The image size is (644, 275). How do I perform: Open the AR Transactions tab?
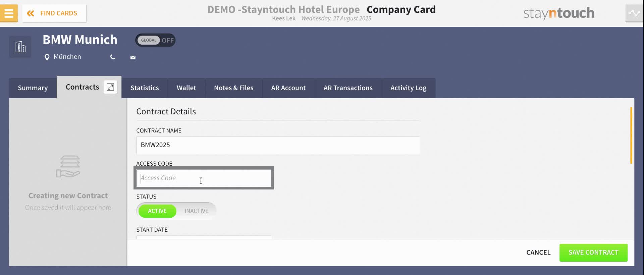coord(348,88)
